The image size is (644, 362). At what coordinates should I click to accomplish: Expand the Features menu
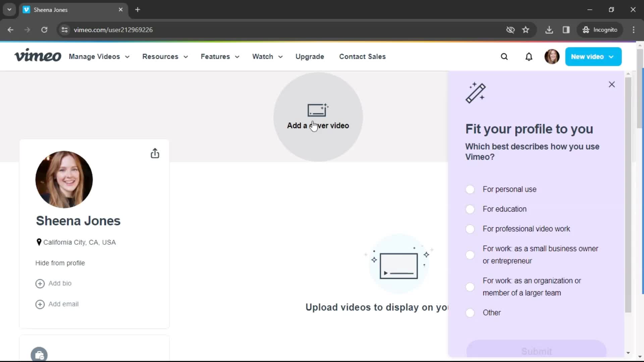pyautogui.click(x=220, y=57)
